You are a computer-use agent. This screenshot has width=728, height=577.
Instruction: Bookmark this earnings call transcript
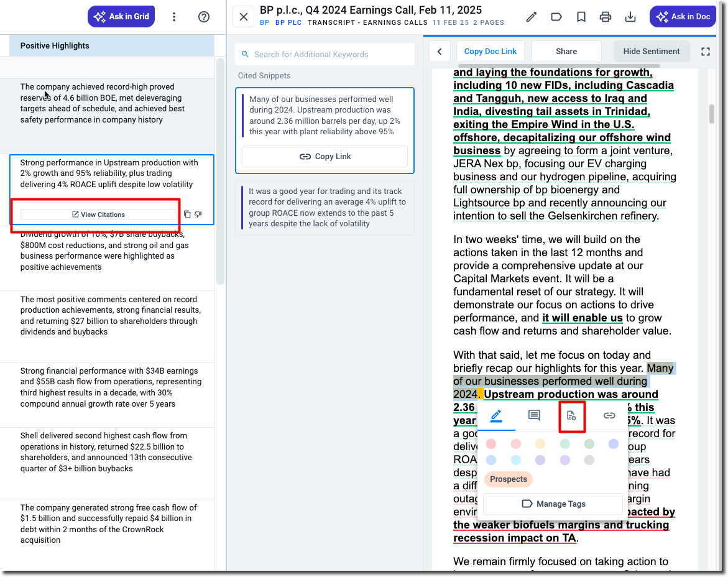[581, 17]
